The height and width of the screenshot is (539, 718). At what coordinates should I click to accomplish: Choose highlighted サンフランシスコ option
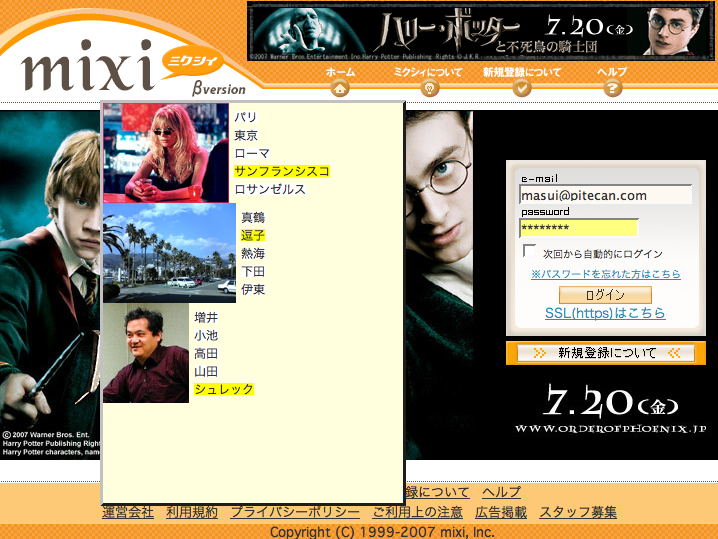(282, 171)
